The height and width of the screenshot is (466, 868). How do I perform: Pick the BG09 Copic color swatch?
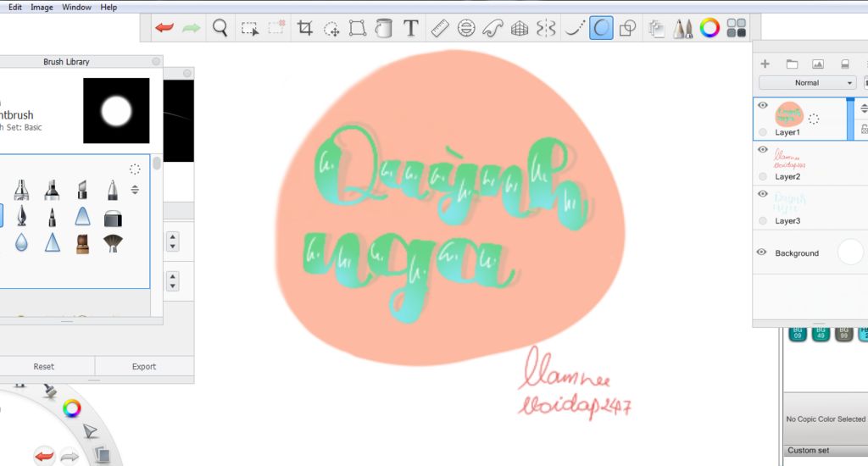click(798, 334)
